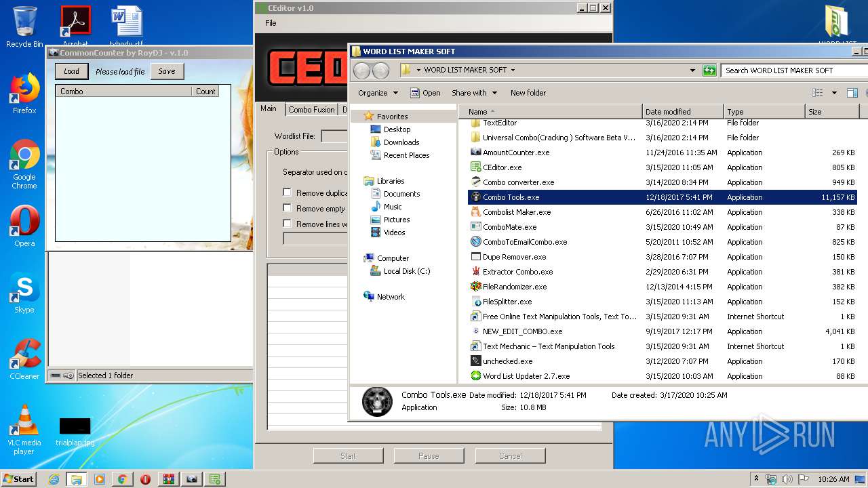Viewport: 868px width, 488px height.
Task: Show hidden system tray icons
Action: pyautogui.click(x=756, y=479)
